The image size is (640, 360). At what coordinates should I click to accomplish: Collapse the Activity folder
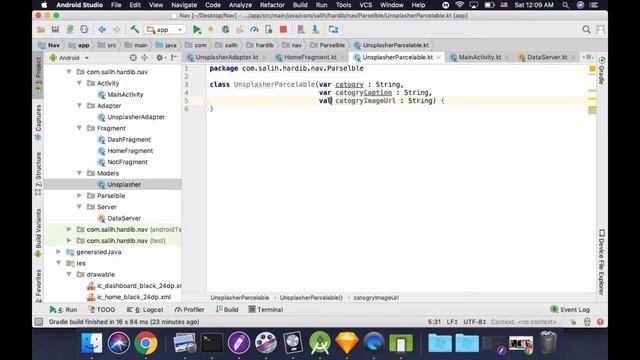(79, 83)
